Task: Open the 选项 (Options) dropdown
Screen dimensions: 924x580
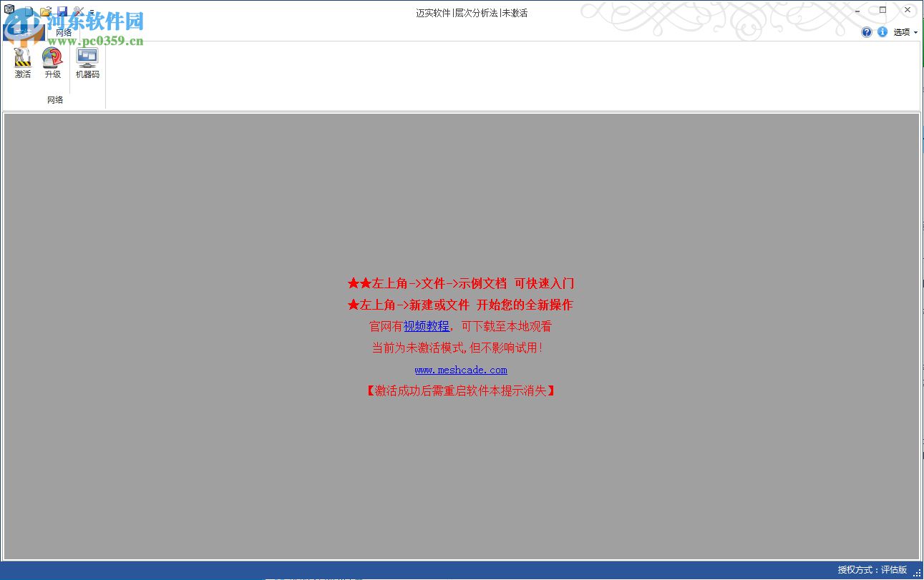Action: coord(905,32)
